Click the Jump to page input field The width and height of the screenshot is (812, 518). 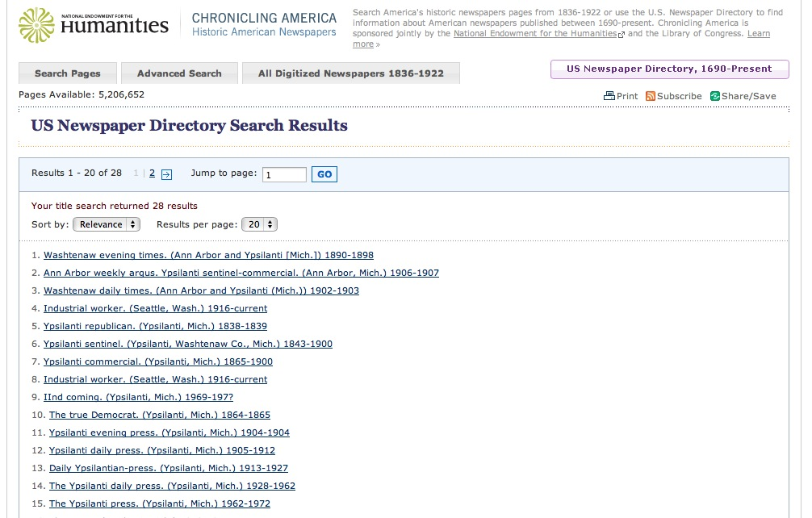point(284,174)
